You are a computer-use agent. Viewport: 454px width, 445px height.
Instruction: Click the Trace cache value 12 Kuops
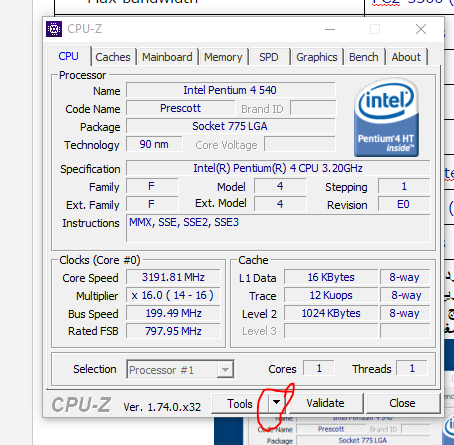[x=331, y=295]
